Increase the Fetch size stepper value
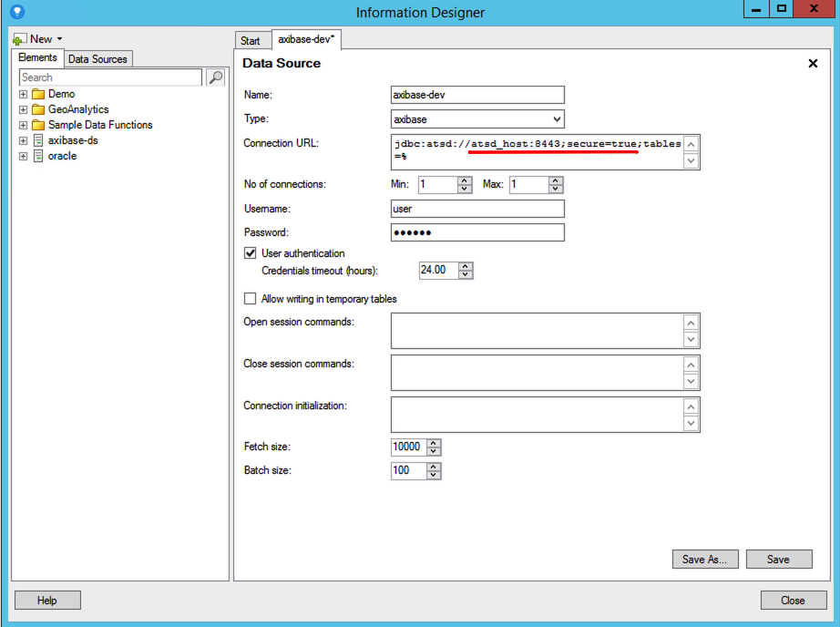The image size is (840, 627). [435, 443]
